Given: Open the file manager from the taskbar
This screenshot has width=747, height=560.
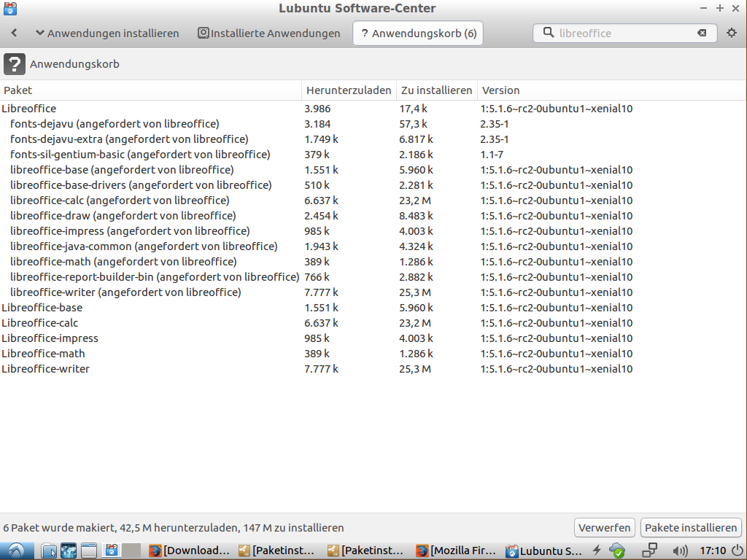Looking at the screenshot, I should [49, 551].
